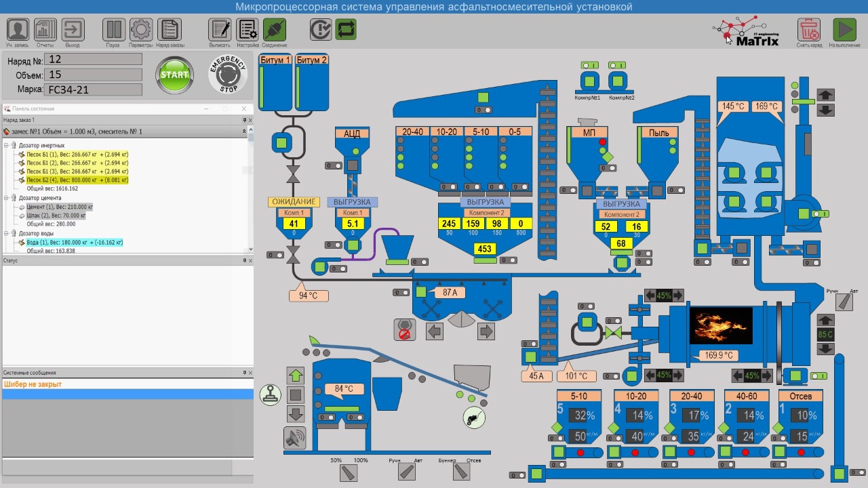Collapse the Дозатор цемента tree node

pos(6,198)
